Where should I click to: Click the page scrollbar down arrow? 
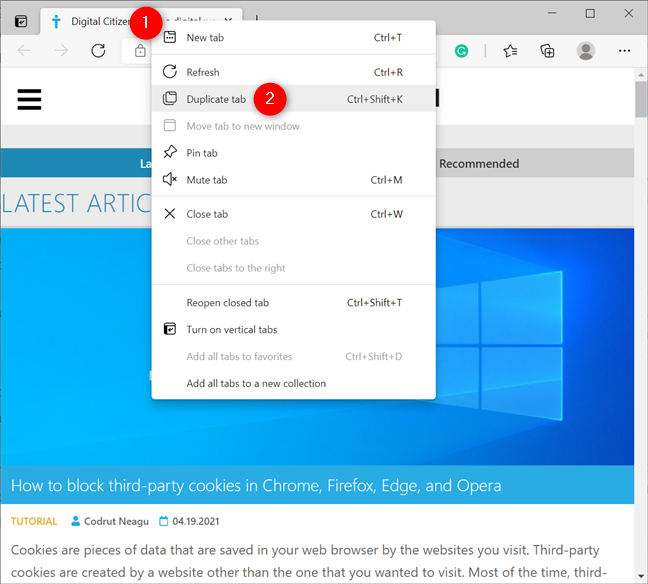(x=641, y=576)
